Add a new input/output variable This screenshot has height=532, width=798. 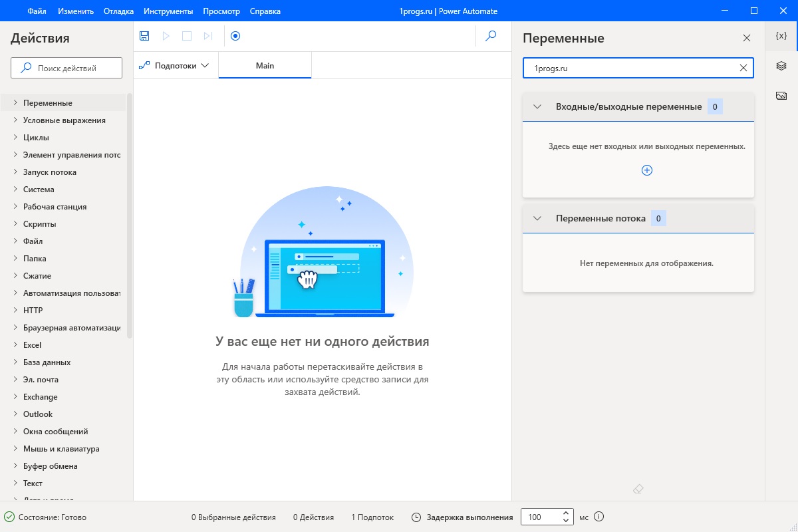[x=646, y=170]
